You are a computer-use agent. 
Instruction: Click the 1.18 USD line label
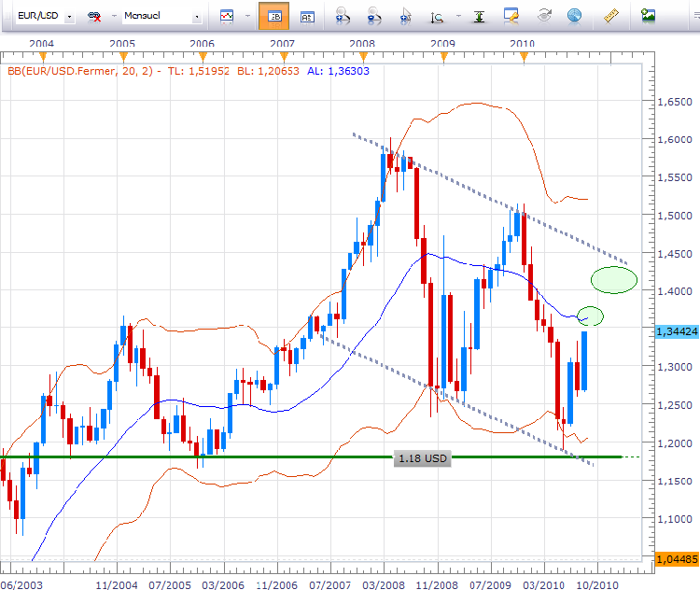click(x=422, y=458)
